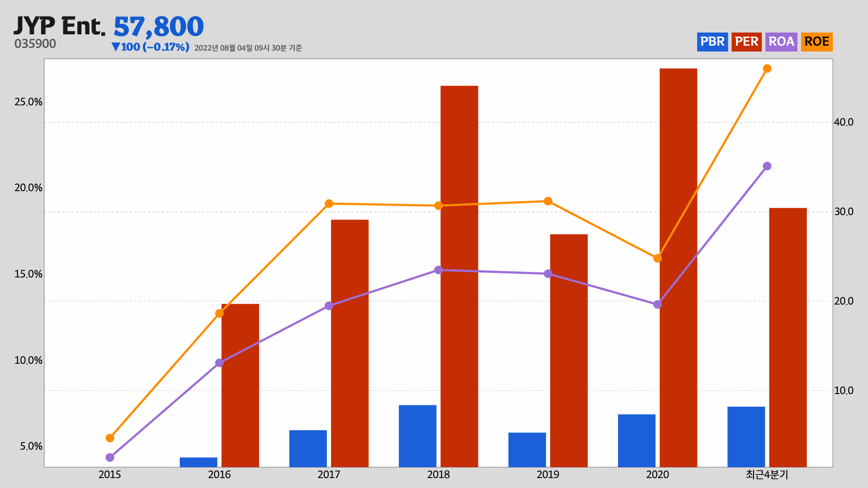The width and height of the screenshot is (868, 488).
Task: Click the 2017 ROA purple data point
Action: 329,306
